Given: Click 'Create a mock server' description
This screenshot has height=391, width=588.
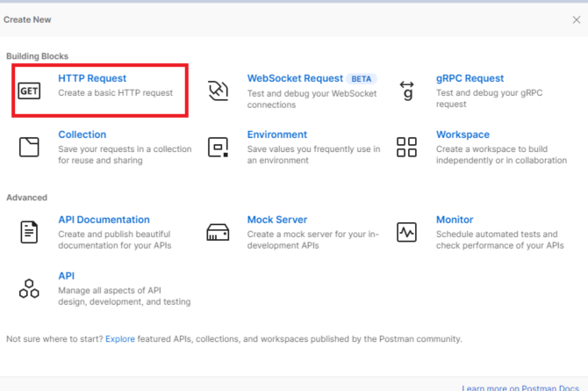Looking at the screenshot, I should pos(312,240).
